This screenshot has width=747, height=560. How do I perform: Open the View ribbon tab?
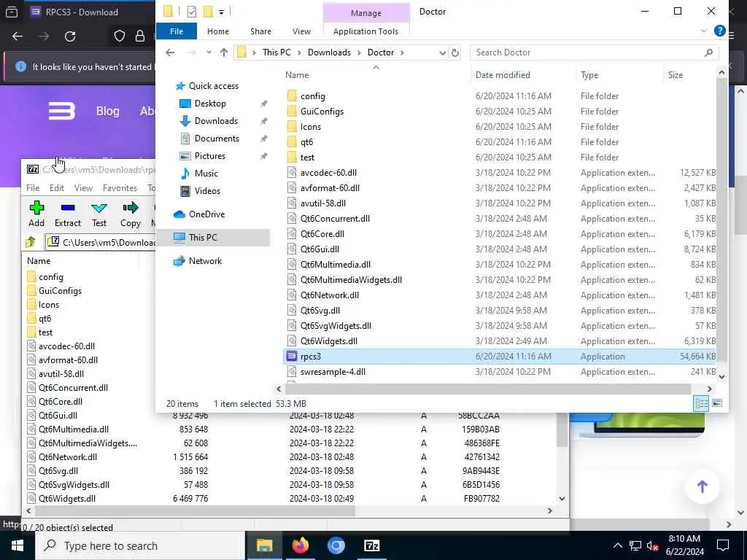301,31
